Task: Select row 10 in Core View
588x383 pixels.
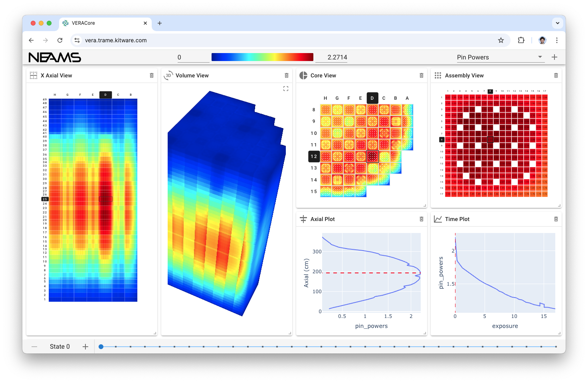Action: pos(314,133)
